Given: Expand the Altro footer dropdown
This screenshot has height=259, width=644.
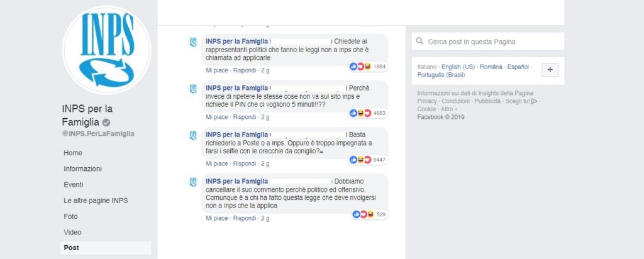Looking at the screenshot, I should pyautogui.click(x=447, y=109).
